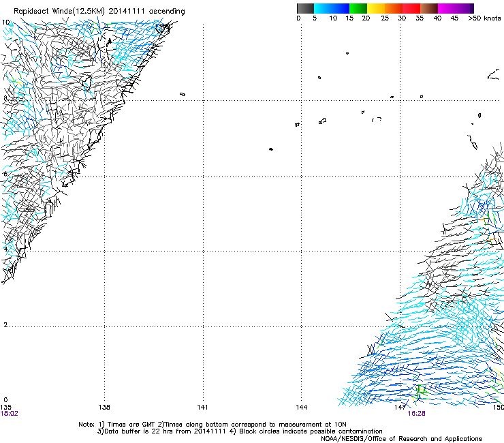504x443 pixels.
Task: Click the note line 'Times are GMT'
Action: point(131,425)
